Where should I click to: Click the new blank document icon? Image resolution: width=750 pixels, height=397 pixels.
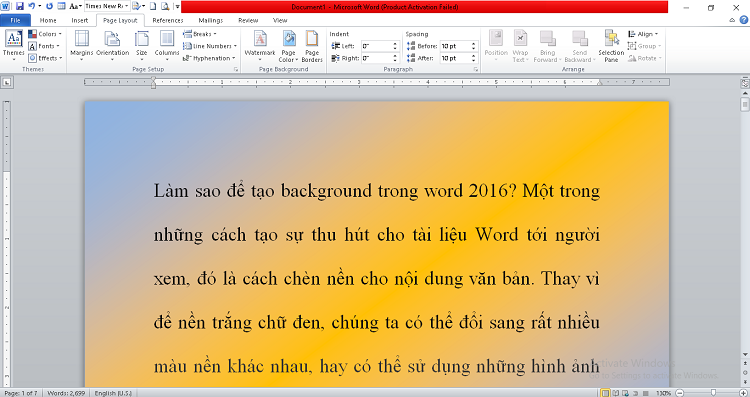pos(153,6)
